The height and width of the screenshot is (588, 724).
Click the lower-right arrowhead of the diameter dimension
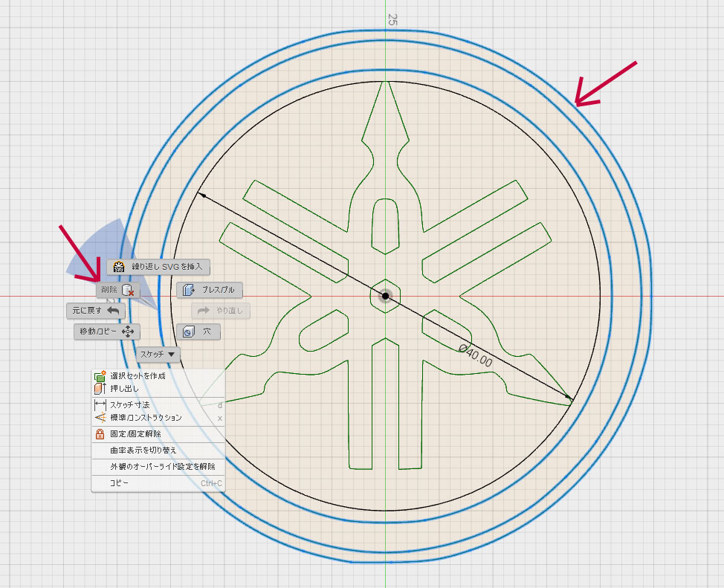click(x=570, y=399)
